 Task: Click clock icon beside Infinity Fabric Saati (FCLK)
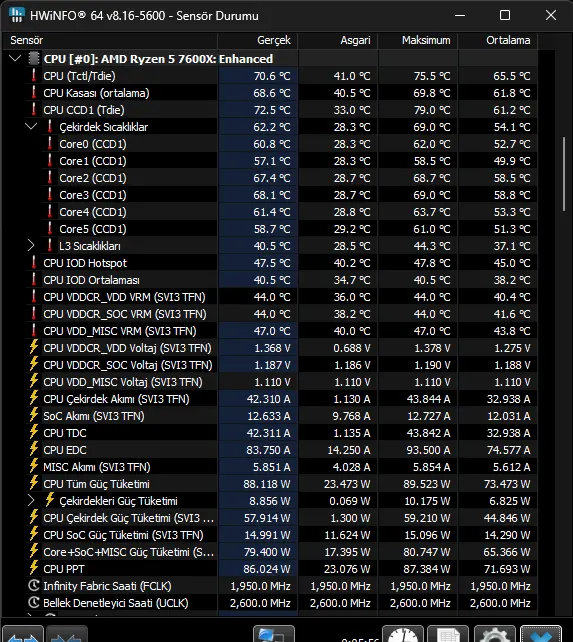pyautogui.click(x=34, y=585)
